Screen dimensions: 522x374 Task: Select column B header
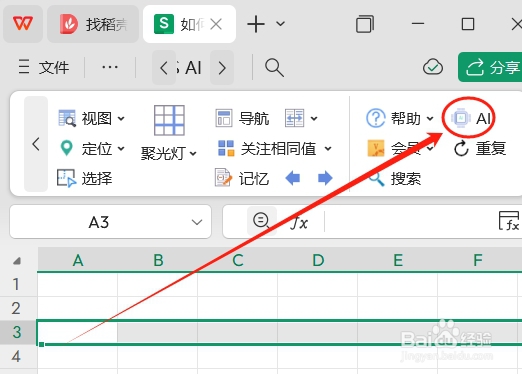click(158, 260)
